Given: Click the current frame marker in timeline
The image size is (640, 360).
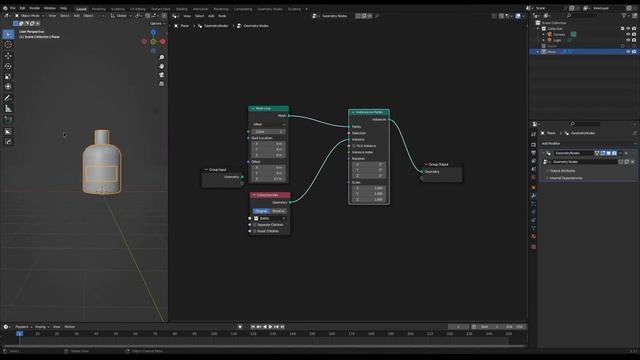Looking at the screenshot, I should click(19, 334).
